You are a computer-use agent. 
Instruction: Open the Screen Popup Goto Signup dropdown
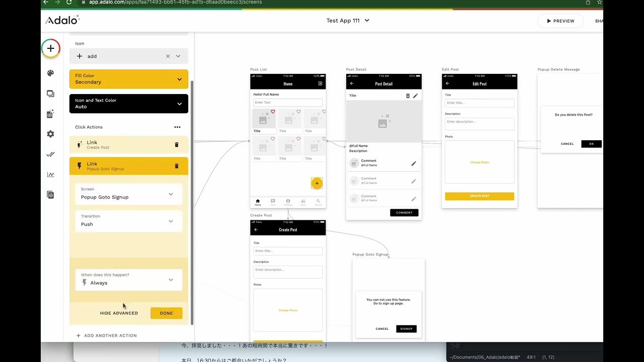click(129, 194)
